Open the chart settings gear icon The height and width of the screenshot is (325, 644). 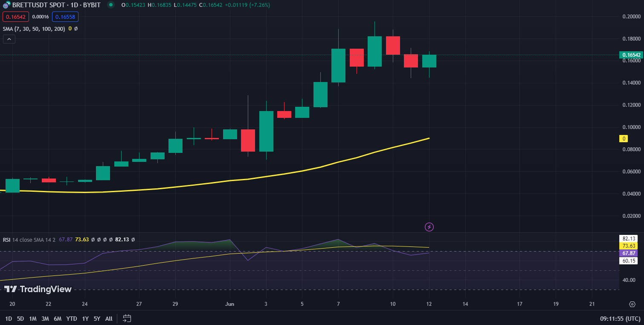pyautogui.click(x=632, y=304)
